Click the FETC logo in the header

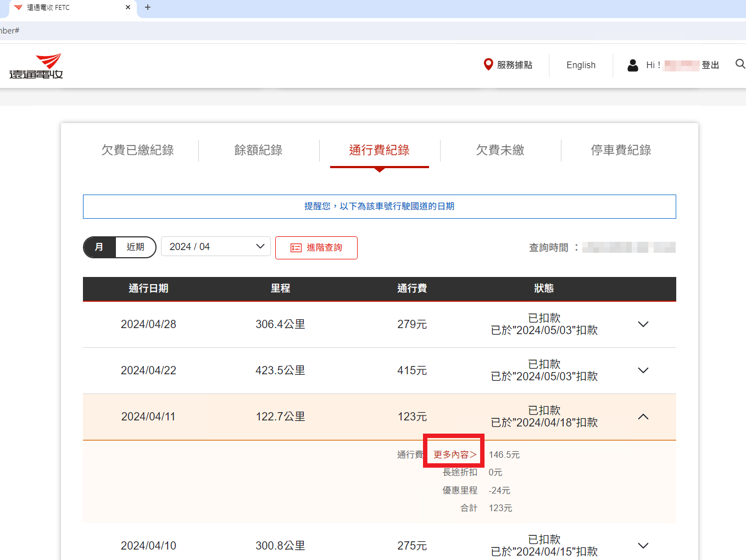pyautogui.click(x=36, y=66)
